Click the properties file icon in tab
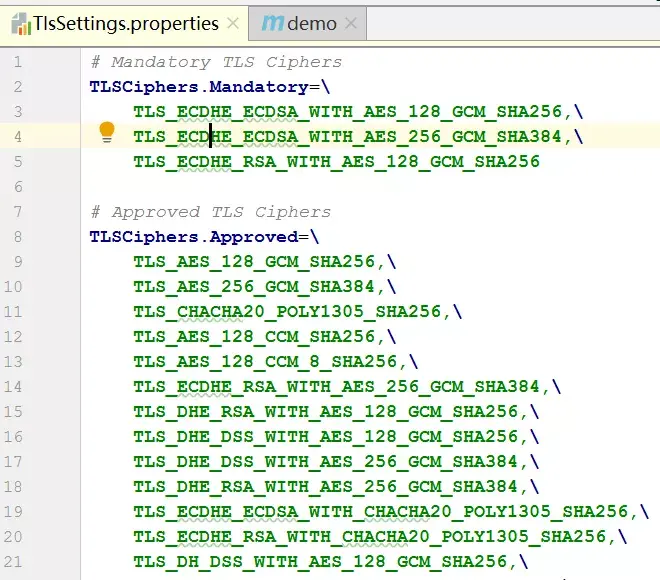This screenshot has width=660, height=580. tap(21, 24)
